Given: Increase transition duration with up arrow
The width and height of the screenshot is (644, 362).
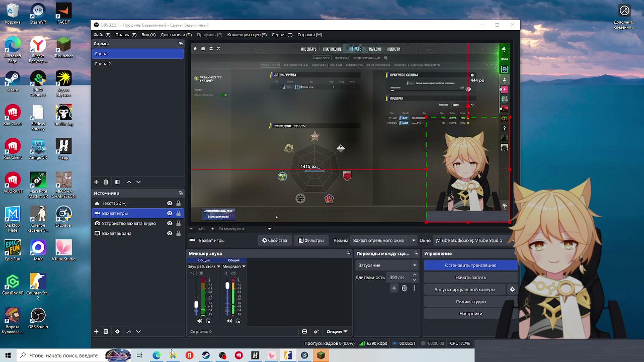Looking at the screenshot, I should 414,275.
